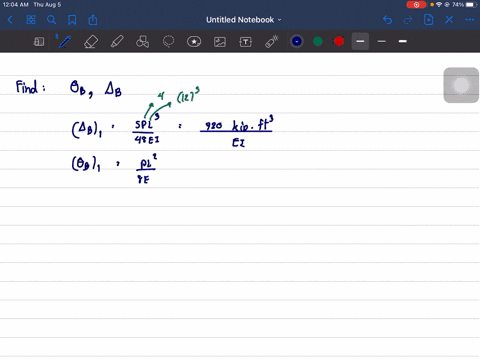Select the Eraser tool
Viewport: 480px width, 360px height.
point(91,42)
